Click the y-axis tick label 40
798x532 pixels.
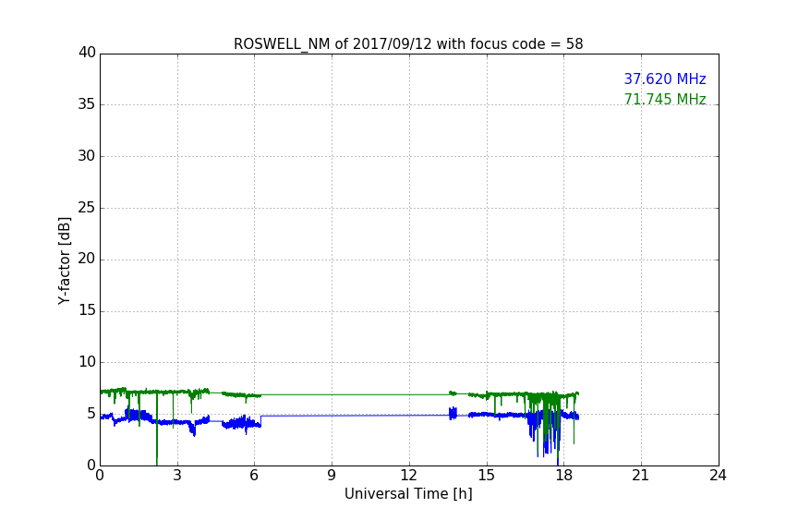(x=87, y=53)
